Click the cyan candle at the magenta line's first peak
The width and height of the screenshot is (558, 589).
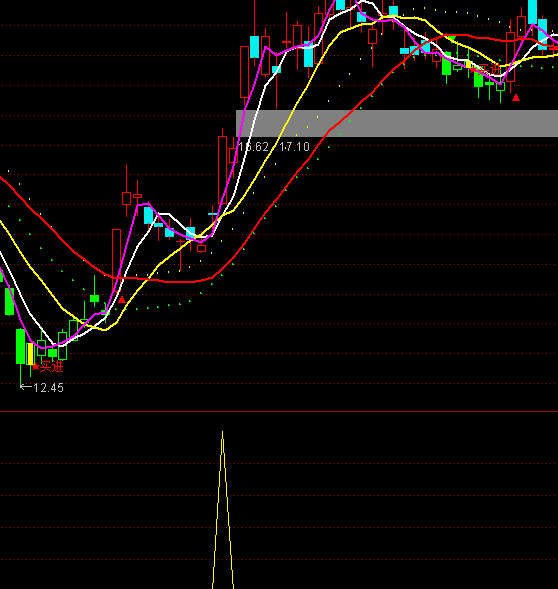pos(148,215)
